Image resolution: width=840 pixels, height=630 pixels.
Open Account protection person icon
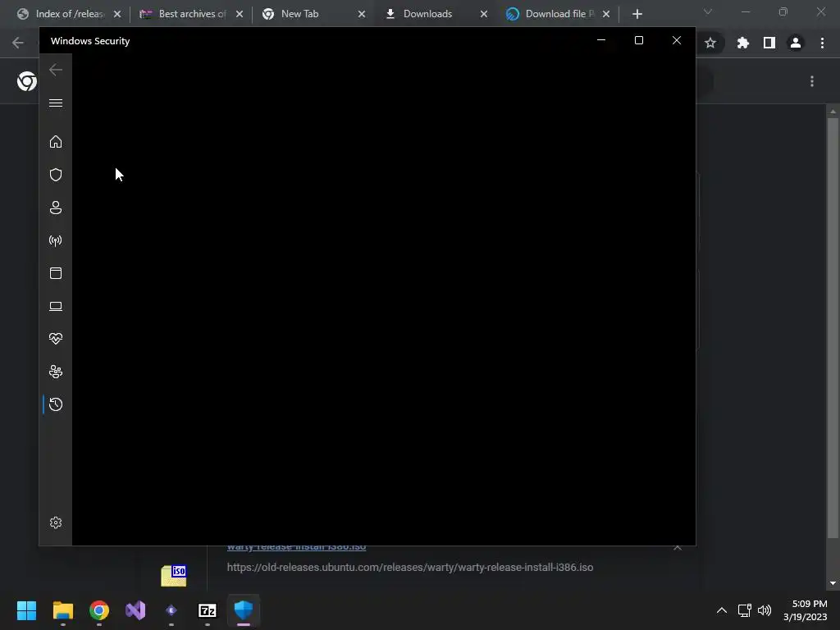tap(56, 208)
